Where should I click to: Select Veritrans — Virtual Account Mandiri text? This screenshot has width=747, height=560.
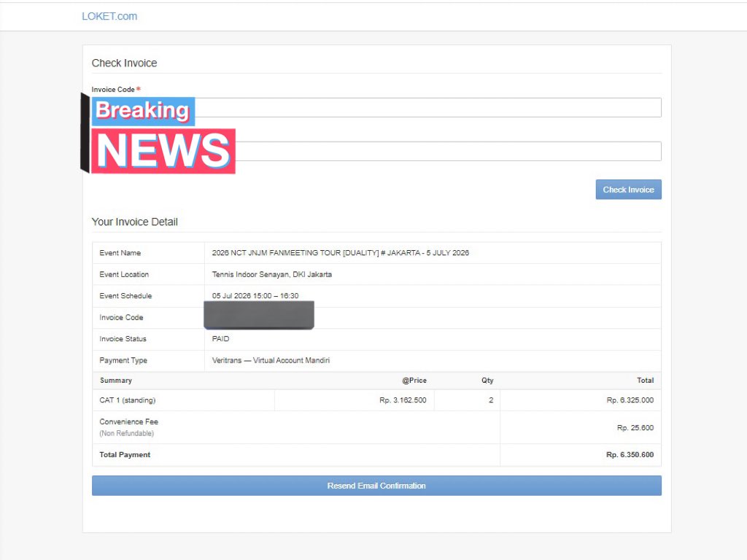[x=271, y=360]
